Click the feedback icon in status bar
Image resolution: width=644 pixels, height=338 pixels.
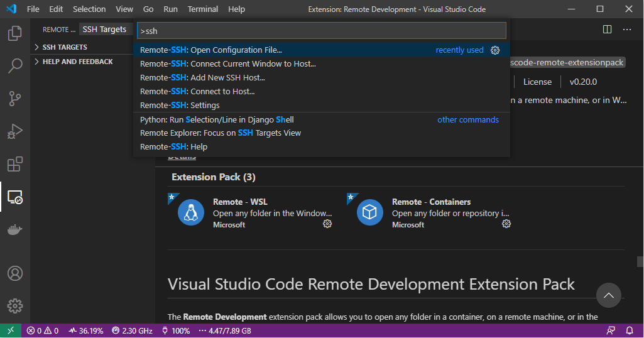click(611, 330)
